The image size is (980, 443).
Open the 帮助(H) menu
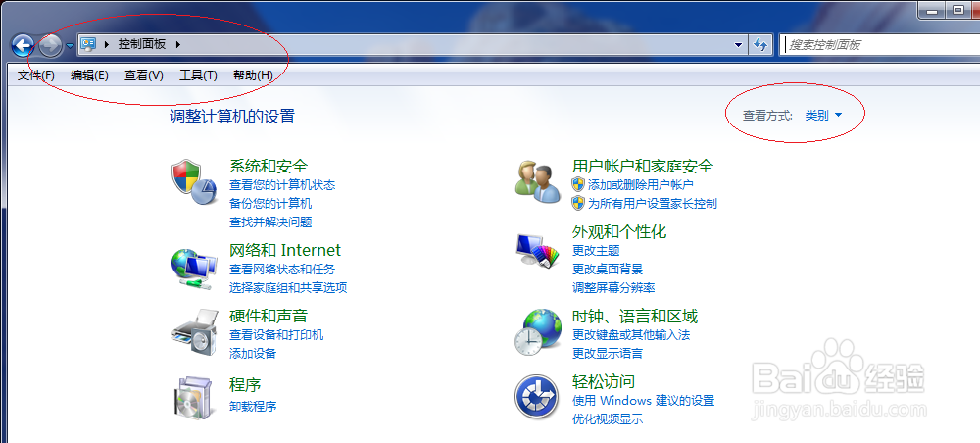point(253,75)
